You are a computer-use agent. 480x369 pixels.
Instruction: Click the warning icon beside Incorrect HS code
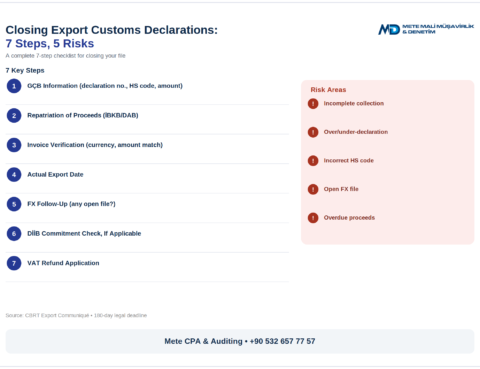point(313,161)
